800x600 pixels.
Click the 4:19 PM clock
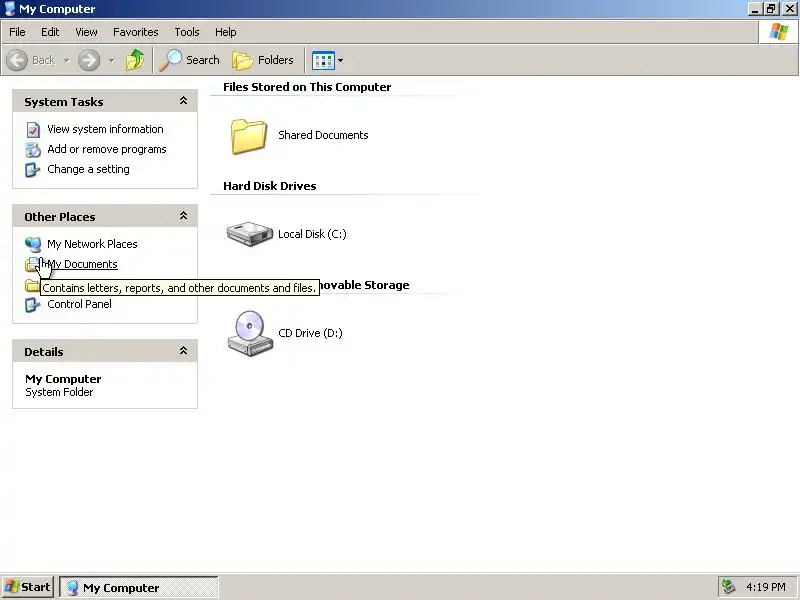point(765,587)
